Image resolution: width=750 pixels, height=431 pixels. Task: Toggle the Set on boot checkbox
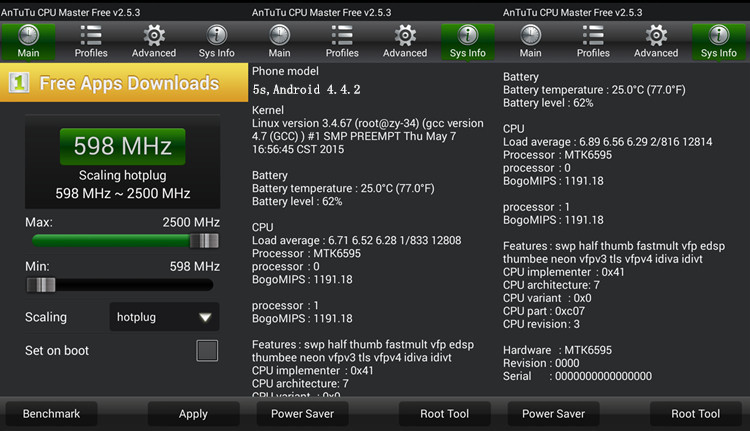207,351
